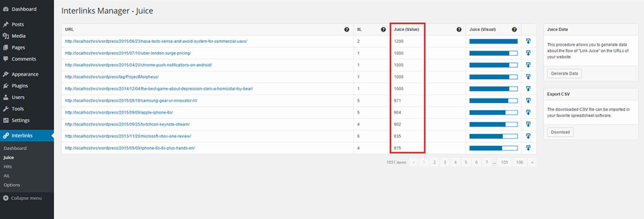Image resolution: width=644 pixels, height=219 pixels.
Task: Open the chrome-push-notifications-on-android URL link
Action: coord(138,65)
